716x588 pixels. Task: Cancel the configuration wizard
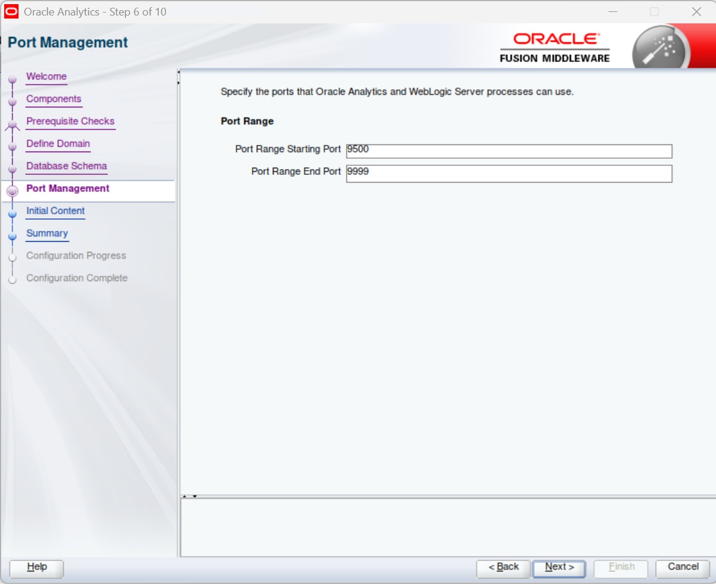683,569
